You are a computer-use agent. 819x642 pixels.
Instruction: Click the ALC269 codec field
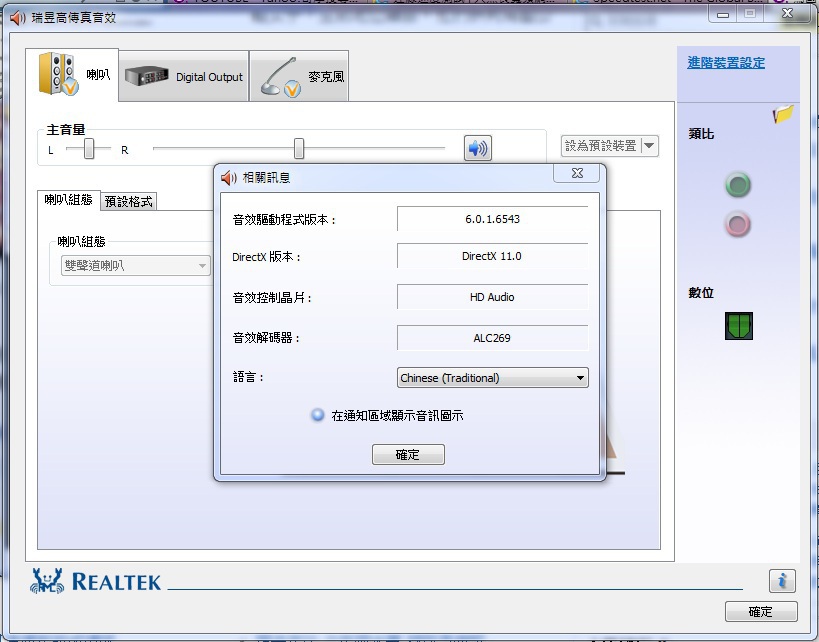pyautogui.click(x=493, y=338)
